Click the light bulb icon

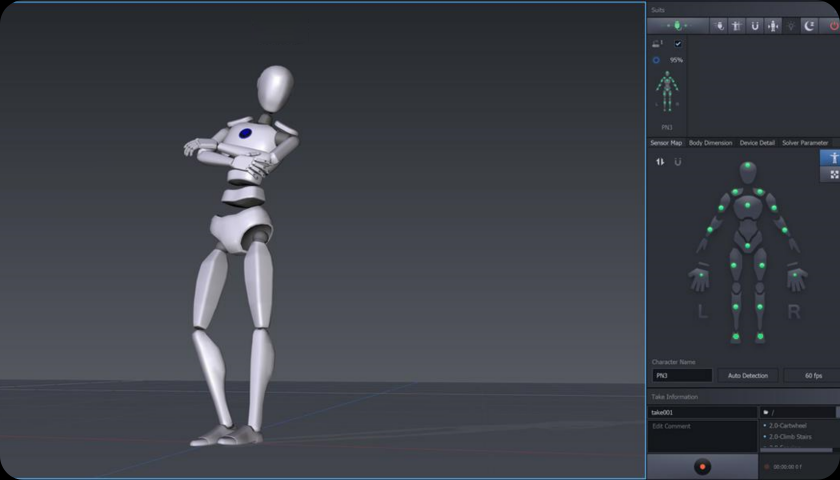click(791, 26)
